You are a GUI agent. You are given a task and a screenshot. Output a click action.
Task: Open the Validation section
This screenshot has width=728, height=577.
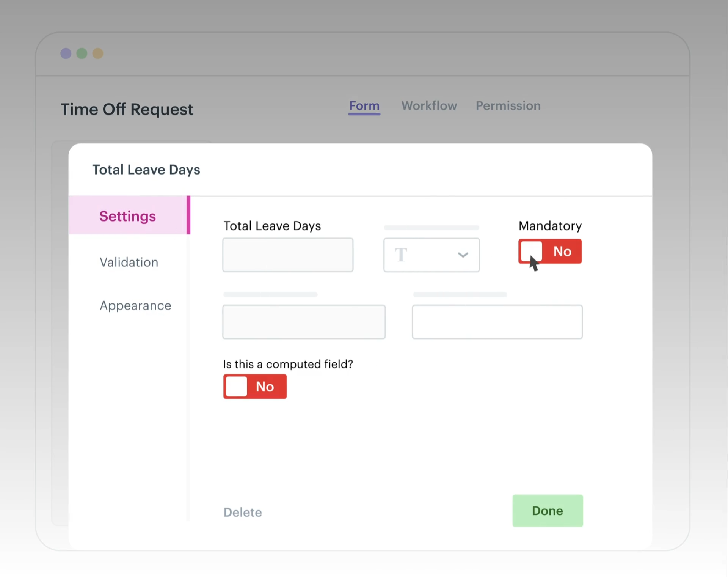(129, 262)
